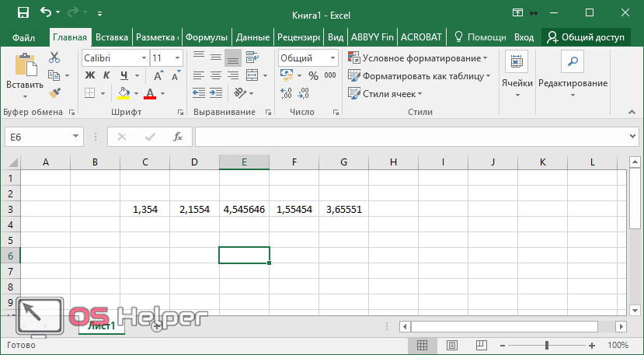644x355 pixels.
Task: Open the Calibri font name dropdown
Action: tap(144, 58)
